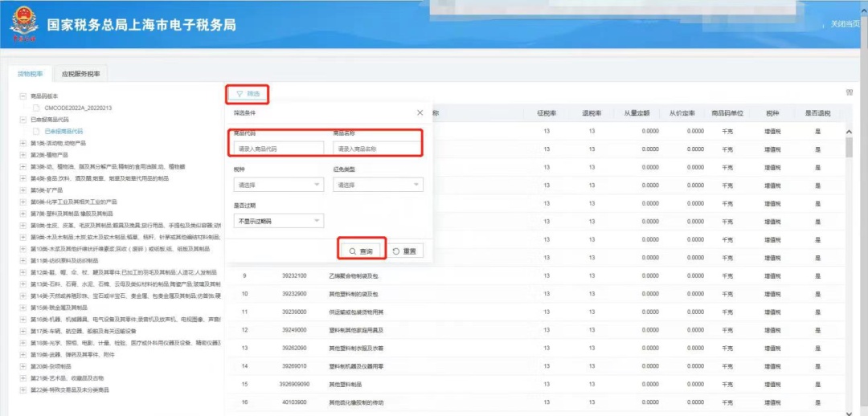Expand 第1类-活动物;动物产品 tree node
Viewport: 868px width, 416px height.
(23, 142)
